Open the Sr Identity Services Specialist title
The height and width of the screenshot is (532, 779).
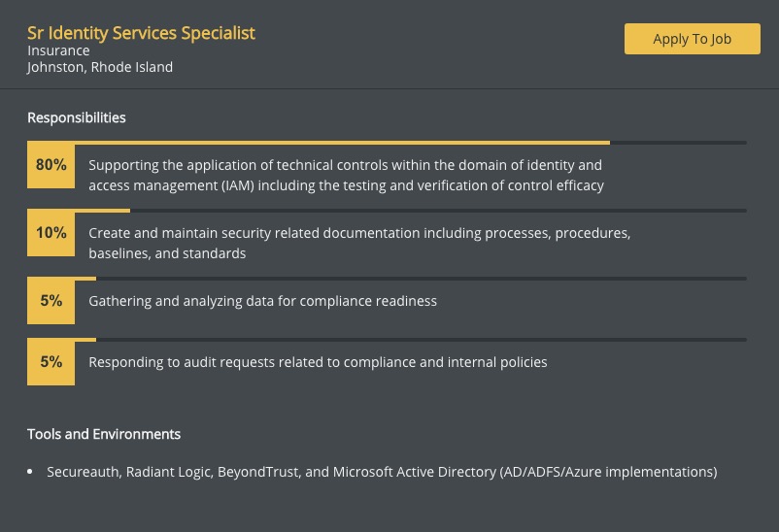tap(141, 33)
